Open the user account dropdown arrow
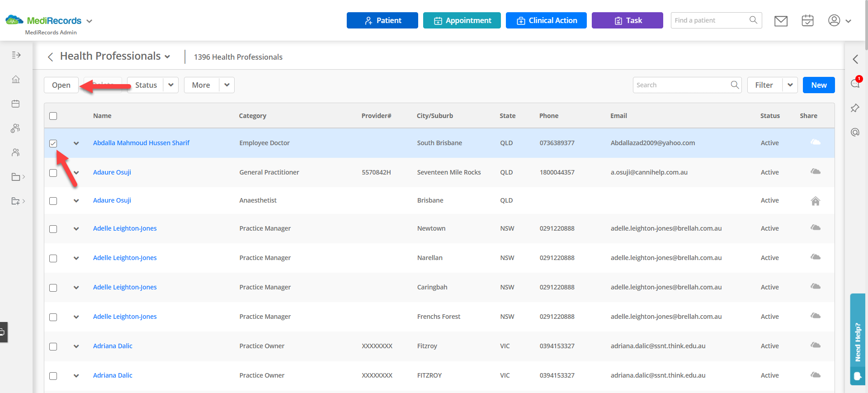Viewport: 868px width, 393px height. pyautogui.click(x=848, y=21)
